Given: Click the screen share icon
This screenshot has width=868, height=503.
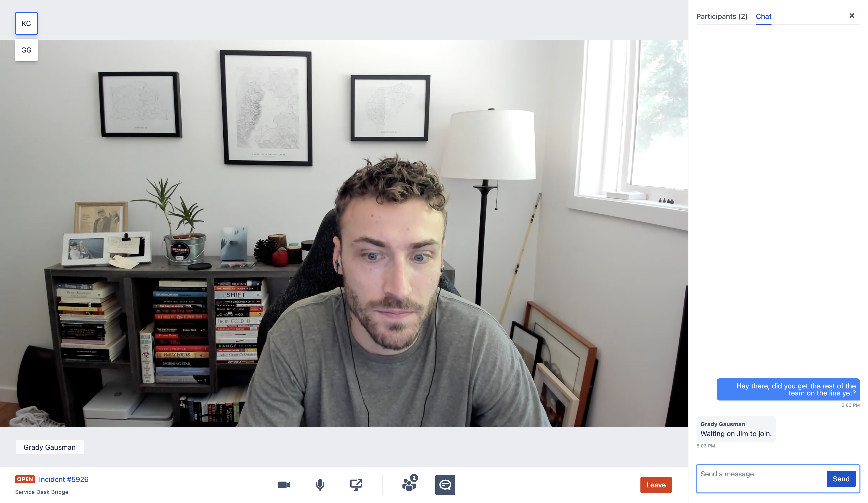Looking at the screenshot, I should 356,484.
